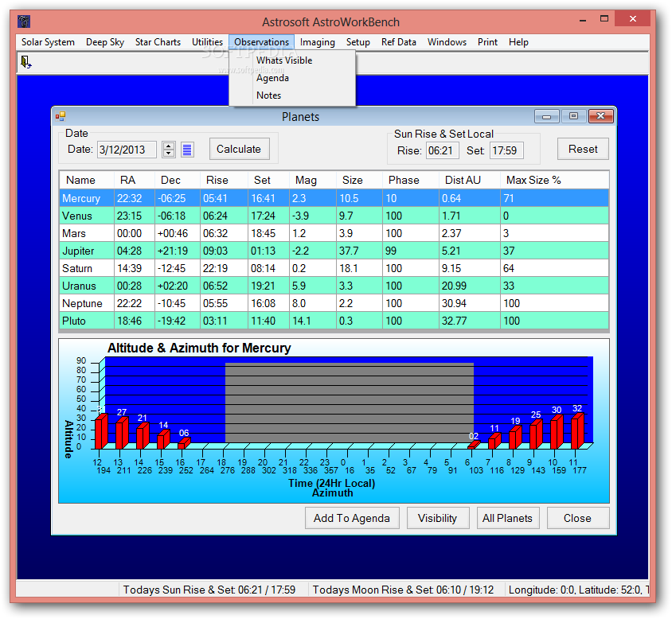Open the Setup menu
The image size is (672, 619).
click(x=357, y=42)
